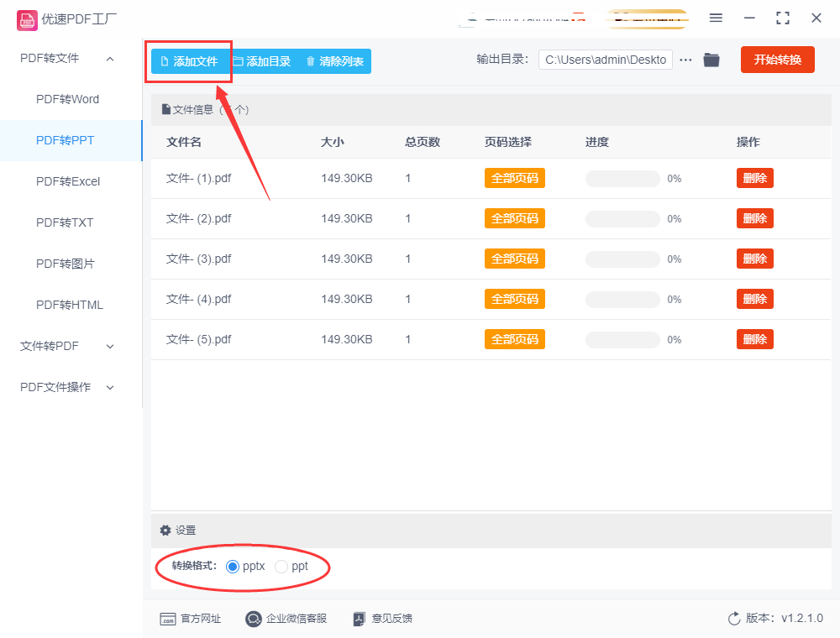
Task: Click the 开始转换 button
Action: (777, 60)
